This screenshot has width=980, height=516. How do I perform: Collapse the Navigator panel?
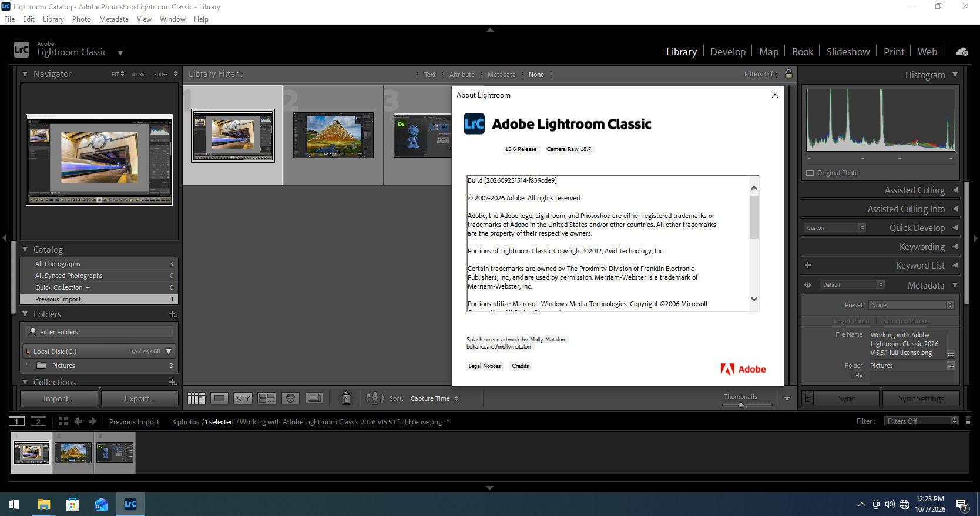[x=25, y=74]
